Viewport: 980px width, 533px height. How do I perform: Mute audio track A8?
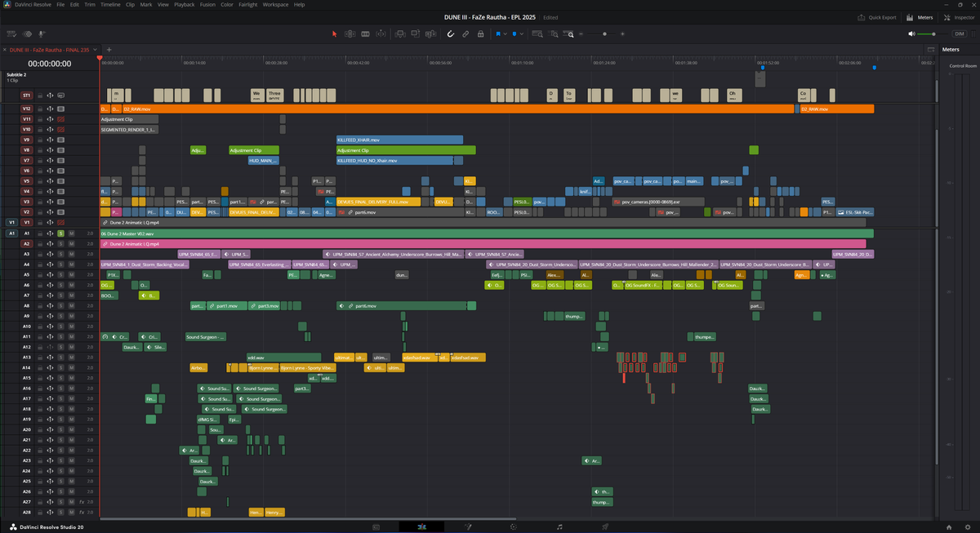pos(71,305)
